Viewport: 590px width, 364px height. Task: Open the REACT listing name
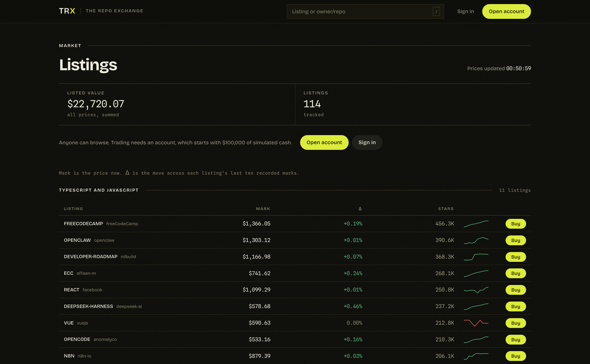coord(72,290)
